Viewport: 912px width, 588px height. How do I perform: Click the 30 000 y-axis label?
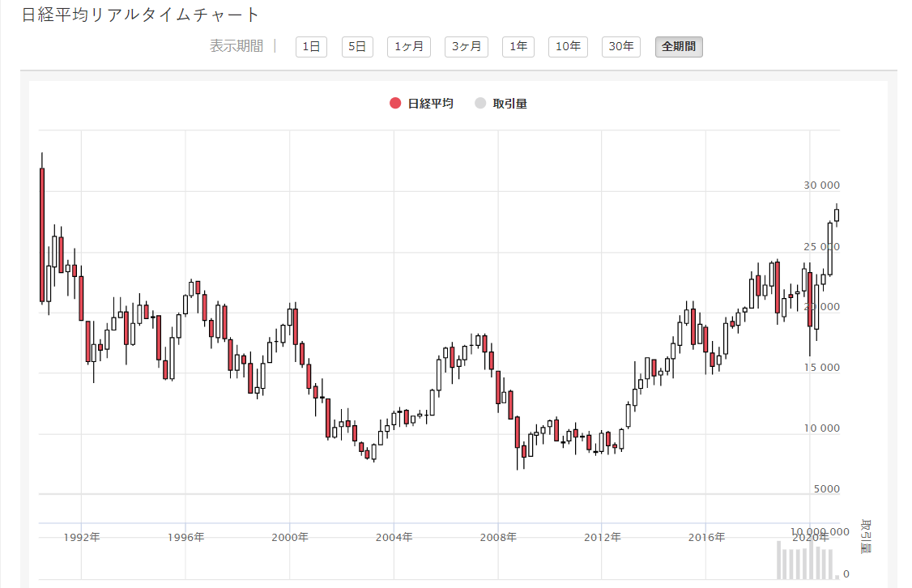coord(821,185)
